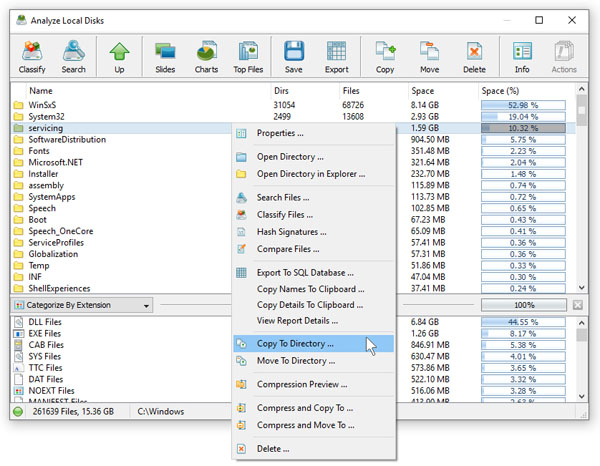Screen dimensions: 600x466
Task: Open the Classify tool in toolbar
Action: (32, 57)
